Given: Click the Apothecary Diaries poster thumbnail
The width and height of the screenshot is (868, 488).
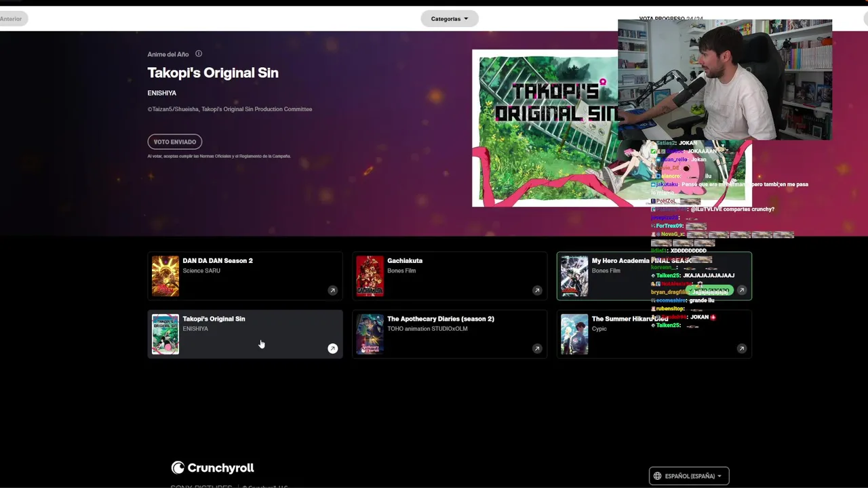Looking at the screenshot, I should (x=370, y=334).
